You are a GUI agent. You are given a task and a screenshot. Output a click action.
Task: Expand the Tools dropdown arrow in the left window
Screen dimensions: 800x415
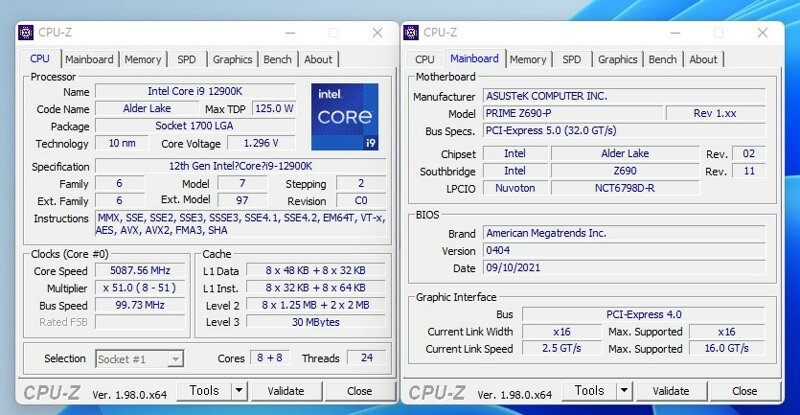click(x=239, y=391)
